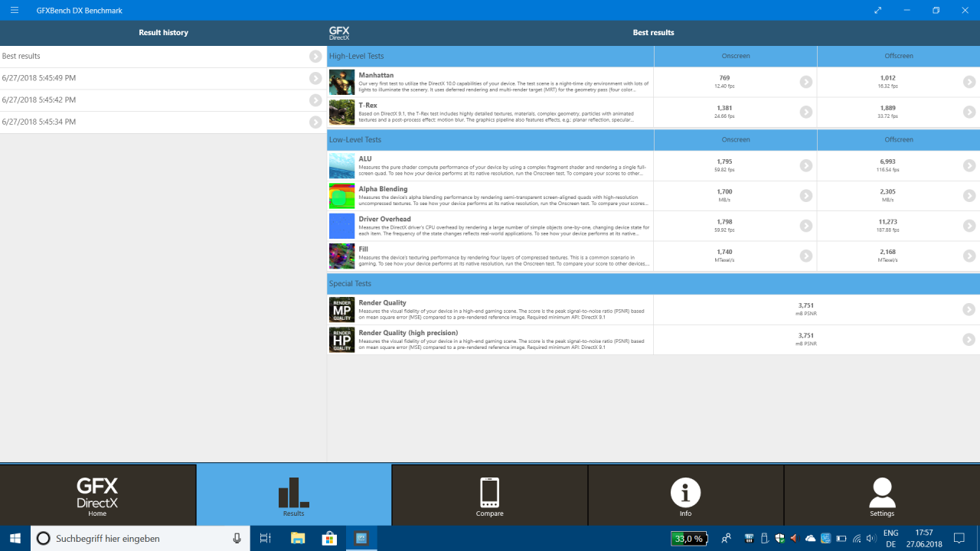Image resolution: width=980 pixels, height=551 pixels.
Task: Select the Best results history row
Action: [x=163, y=57]
